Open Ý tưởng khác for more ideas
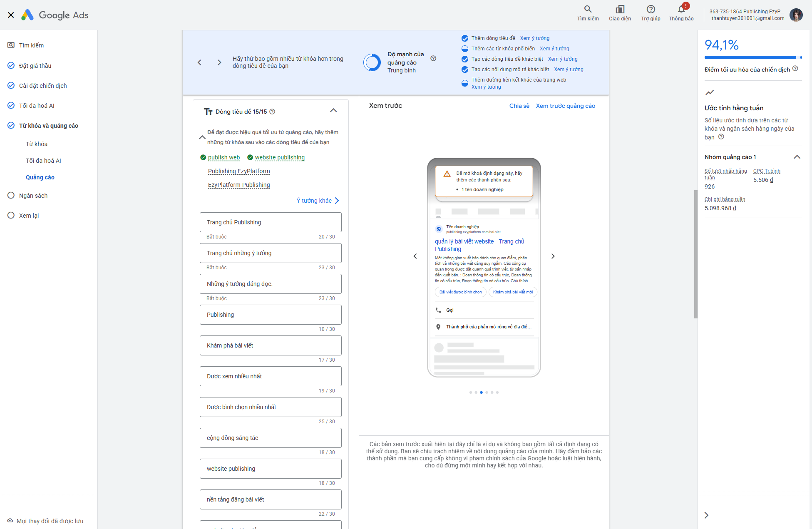 (318, 201)
